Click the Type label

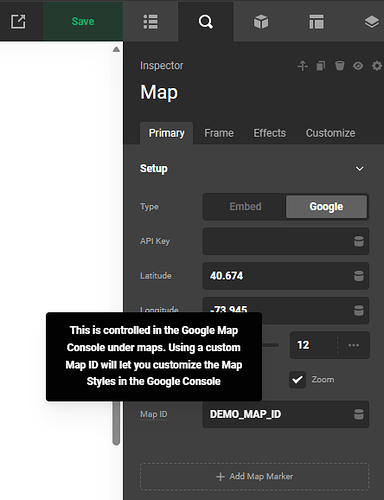149,207
